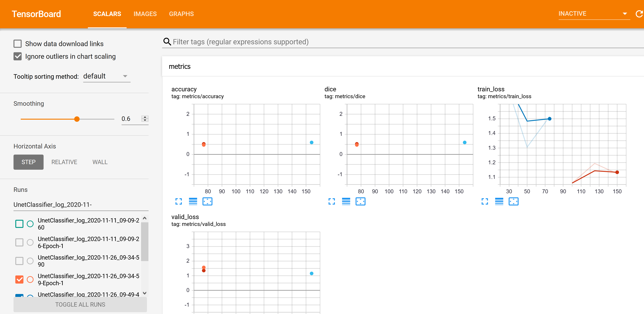Collapse the metrics section header

click(x=180, y=66)
